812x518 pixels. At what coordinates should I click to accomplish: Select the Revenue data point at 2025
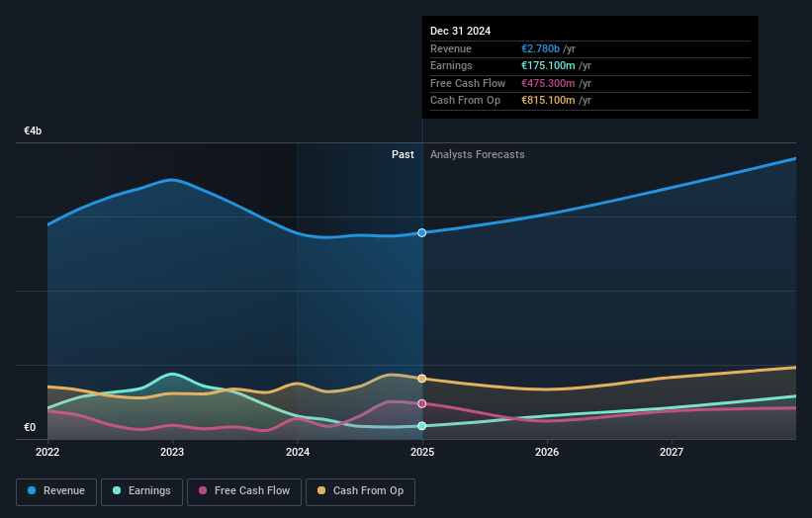coord(422,233)
